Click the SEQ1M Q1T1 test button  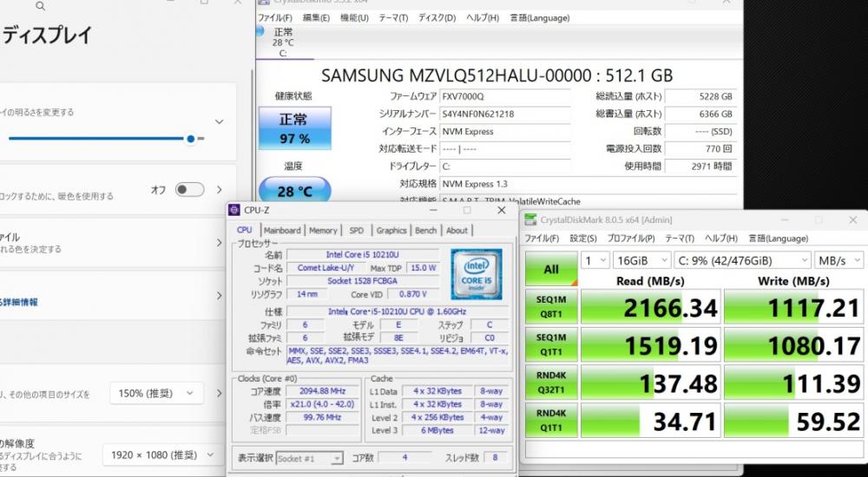coord(551,344)
